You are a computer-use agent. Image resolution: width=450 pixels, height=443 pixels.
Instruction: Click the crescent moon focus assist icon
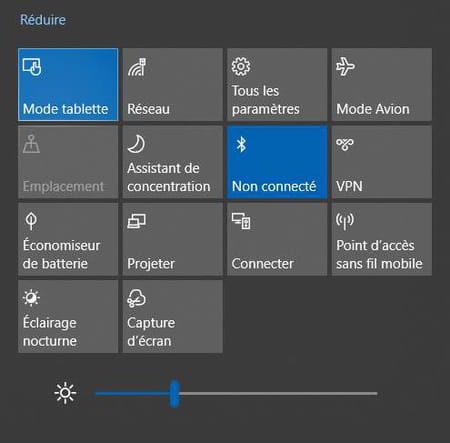pos(136,144)
